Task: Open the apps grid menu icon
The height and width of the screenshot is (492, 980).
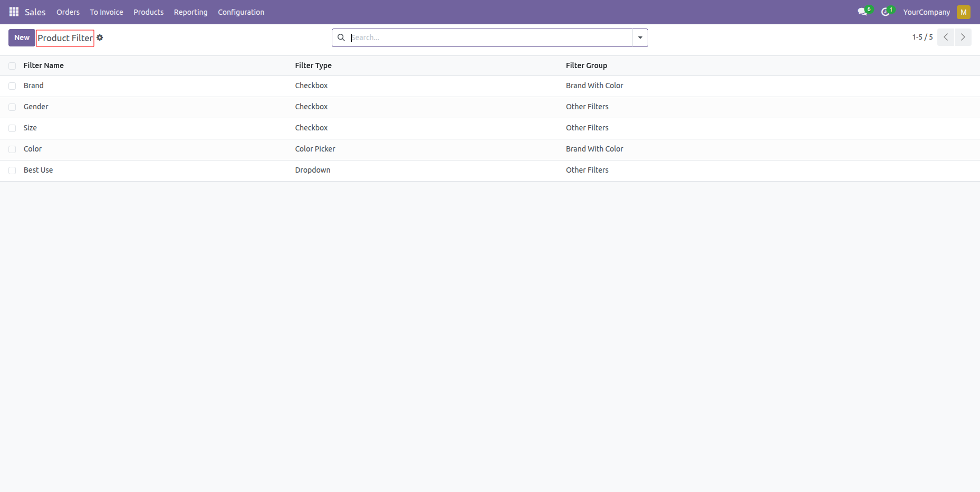Action: coord(14,12)
